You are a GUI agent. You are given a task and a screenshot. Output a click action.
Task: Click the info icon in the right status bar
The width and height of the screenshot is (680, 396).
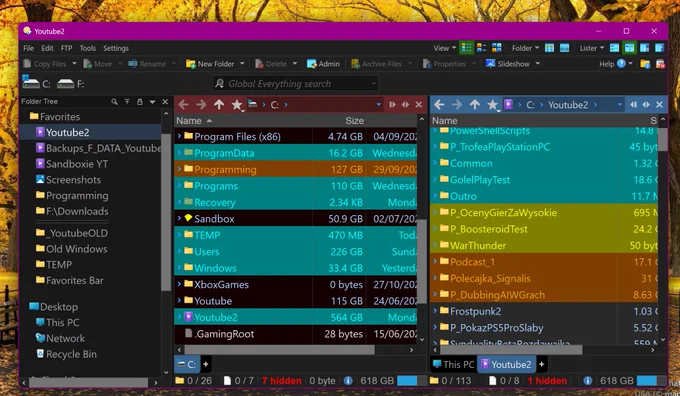(588, 380)
